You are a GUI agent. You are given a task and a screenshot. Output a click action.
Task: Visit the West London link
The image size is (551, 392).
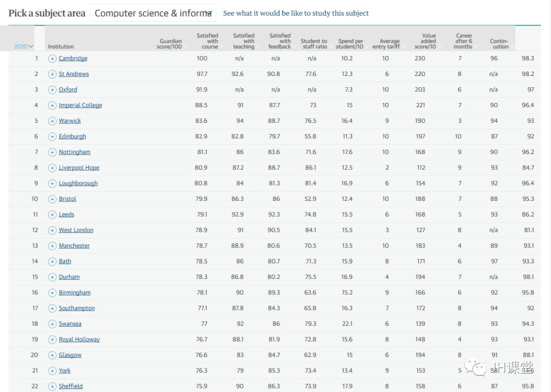(x=76, y=230)
